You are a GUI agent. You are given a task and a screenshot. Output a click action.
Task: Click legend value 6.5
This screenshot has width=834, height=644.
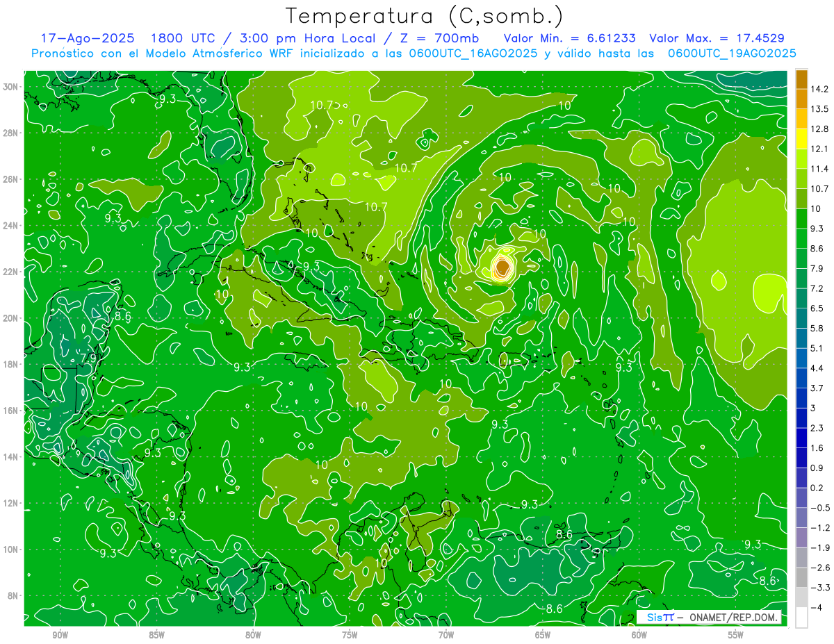pyautogui.click(x=817, y=308)
